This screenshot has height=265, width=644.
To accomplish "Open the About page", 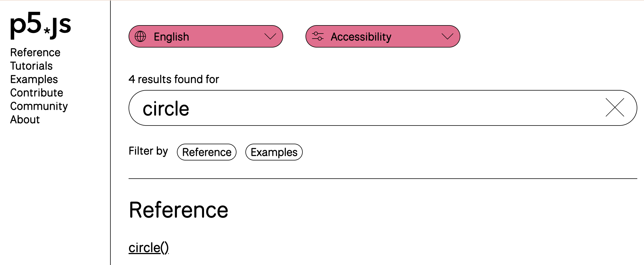I will (x=25, y=120).
